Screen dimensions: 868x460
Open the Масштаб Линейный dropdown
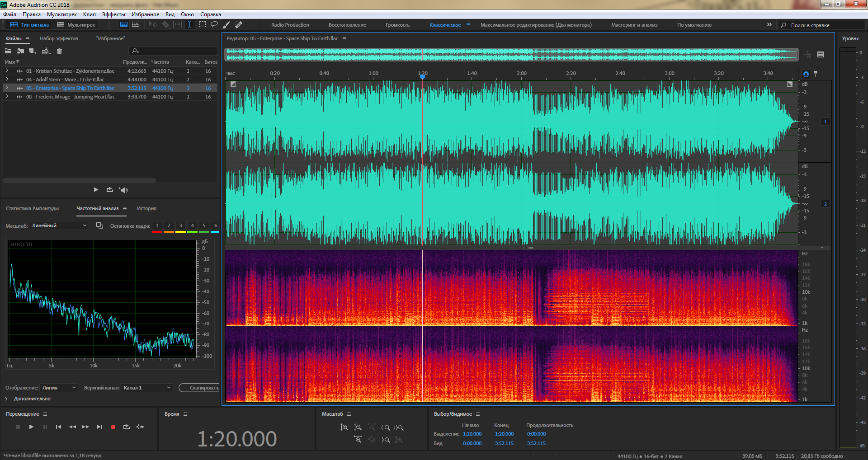[59, 225]
